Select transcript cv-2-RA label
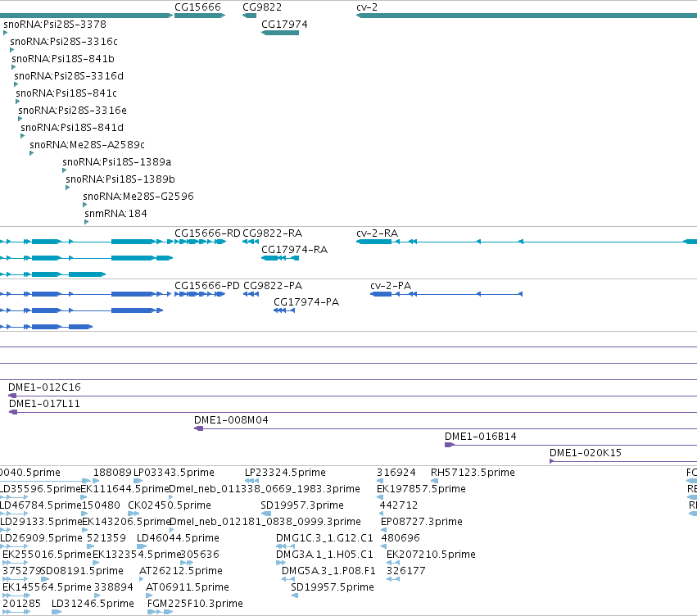This screenshot has height=616, width=697. pos(377,233)
